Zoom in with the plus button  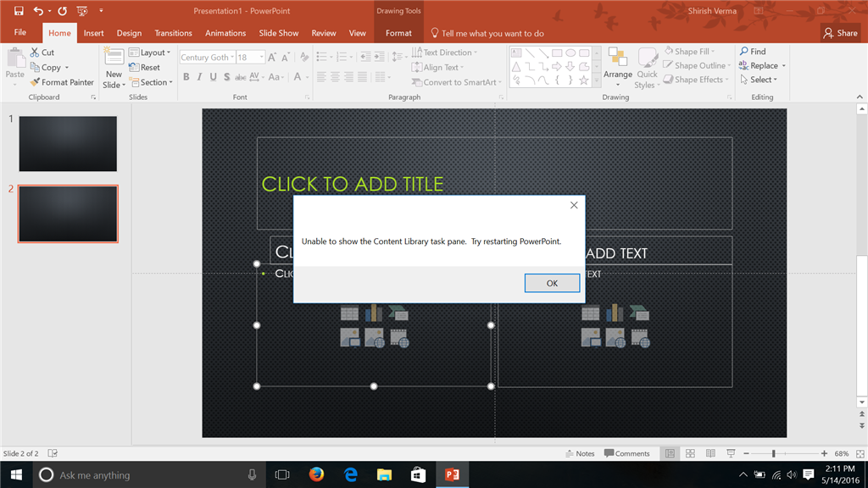tap(824, 453)
